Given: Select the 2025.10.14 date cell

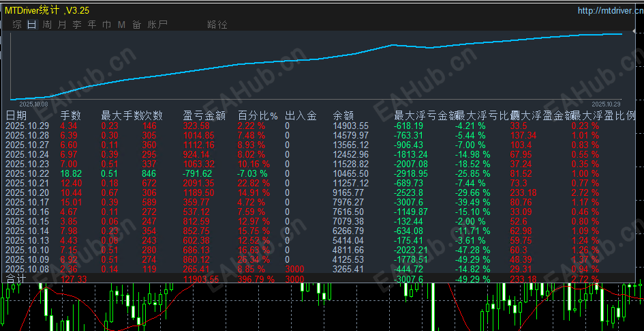Looking at the screenshot, I should pos(27,231).
